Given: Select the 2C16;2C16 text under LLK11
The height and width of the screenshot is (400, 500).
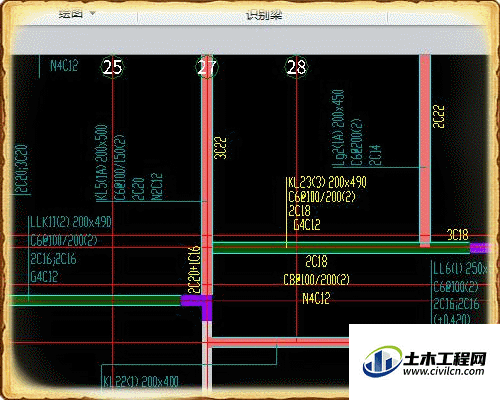Looking at the screenshot, I should coord(53,259).
